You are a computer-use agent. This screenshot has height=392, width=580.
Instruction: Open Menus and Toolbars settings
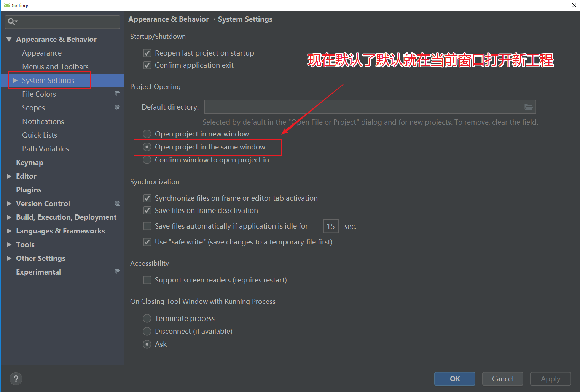(x=55, y=67)
